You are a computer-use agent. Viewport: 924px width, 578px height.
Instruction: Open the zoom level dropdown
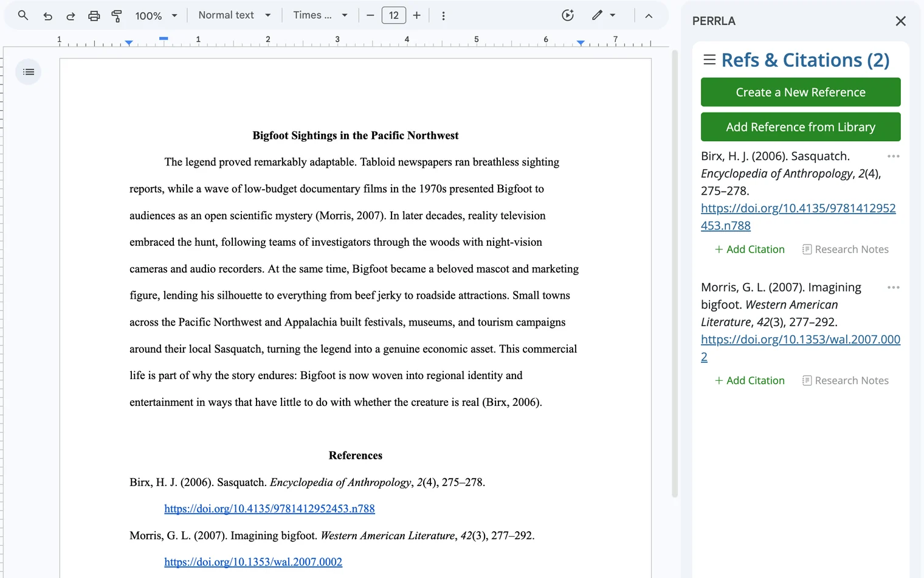coord(156,16)
